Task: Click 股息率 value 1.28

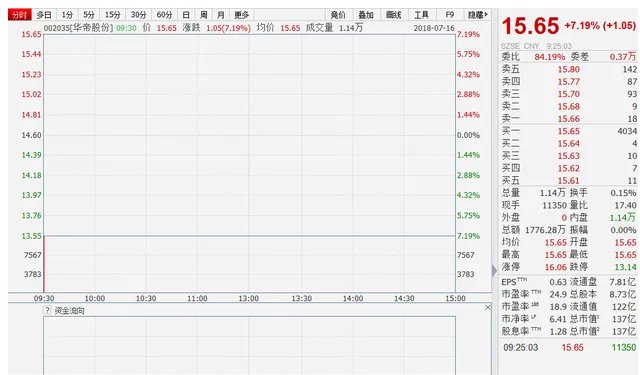Action: point(558,331)
